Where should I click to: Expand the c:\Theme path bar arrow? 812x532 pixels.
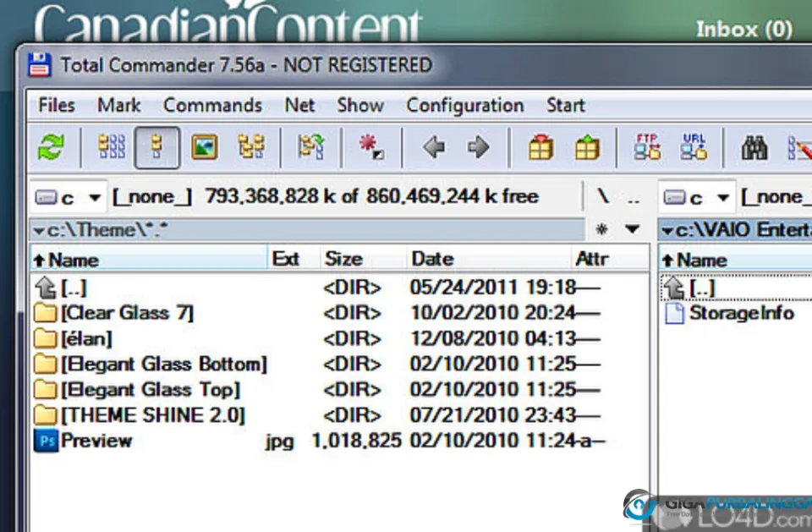(38, 230)
